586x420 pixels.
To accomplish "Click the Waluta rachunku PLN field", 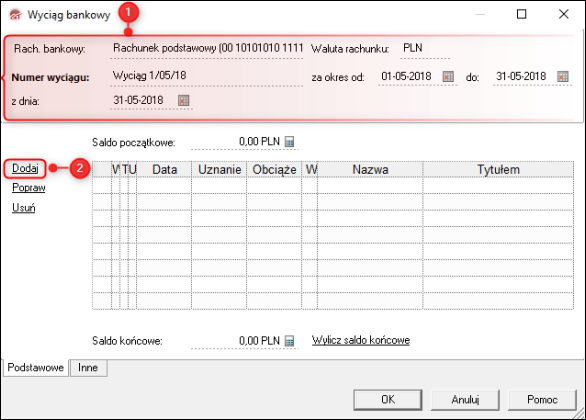I will [425, 49].
